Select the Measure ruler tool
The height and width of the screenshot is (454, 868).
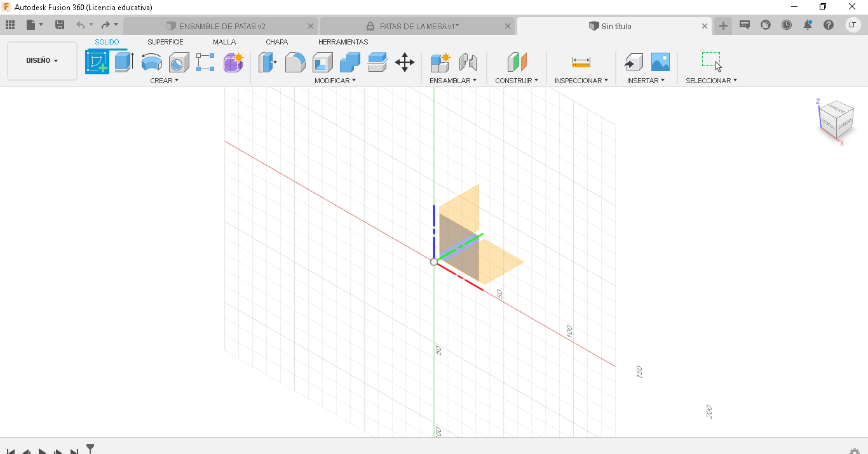581,62
